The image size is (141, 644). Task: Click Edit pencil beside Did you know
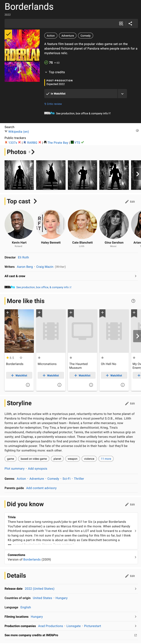click(130, 504)
